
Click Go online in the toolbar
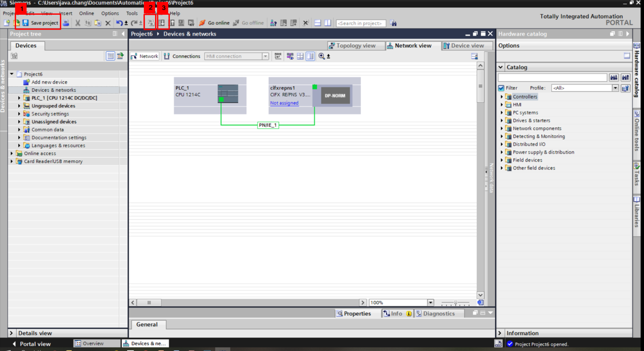point(214,23)
